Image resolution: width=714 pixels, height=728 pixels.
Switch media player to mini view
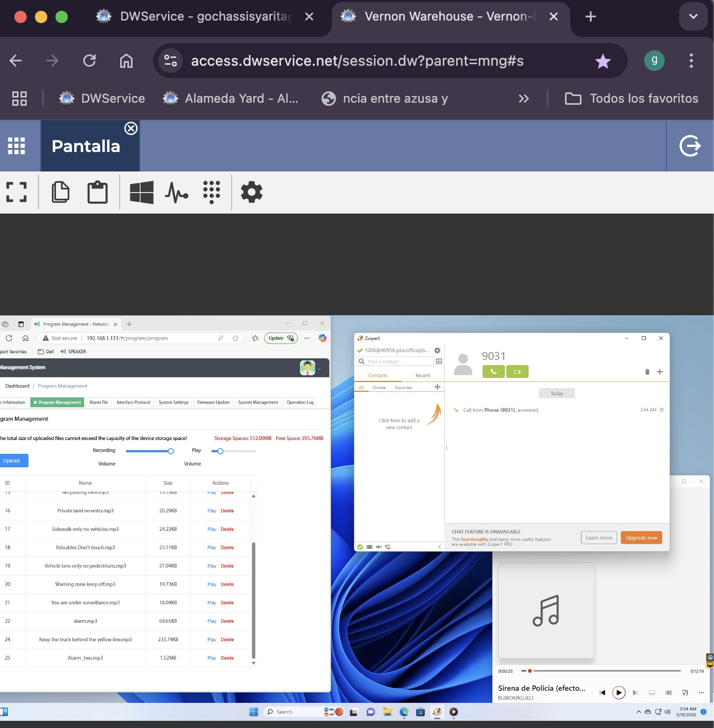[685, 693]
